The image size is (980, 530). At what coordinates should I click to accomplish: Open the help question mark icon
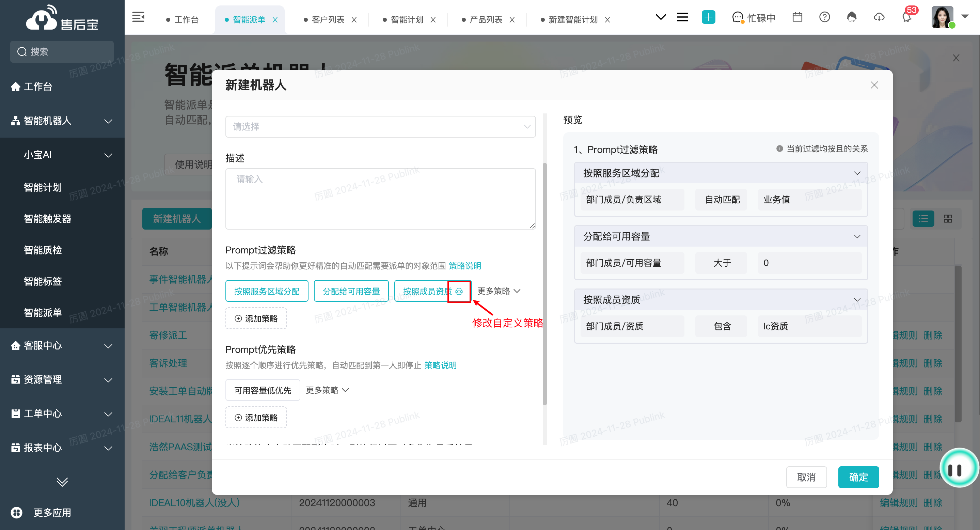coord(824,17)
